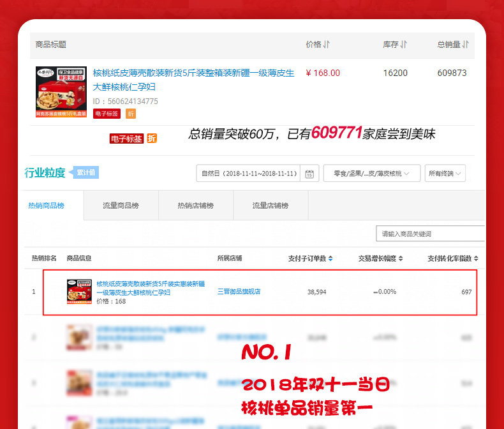Viewport: 504px width, 429px height.
Task: Sort 支付转化率指数 column arrows
Action: pos(476,259)
